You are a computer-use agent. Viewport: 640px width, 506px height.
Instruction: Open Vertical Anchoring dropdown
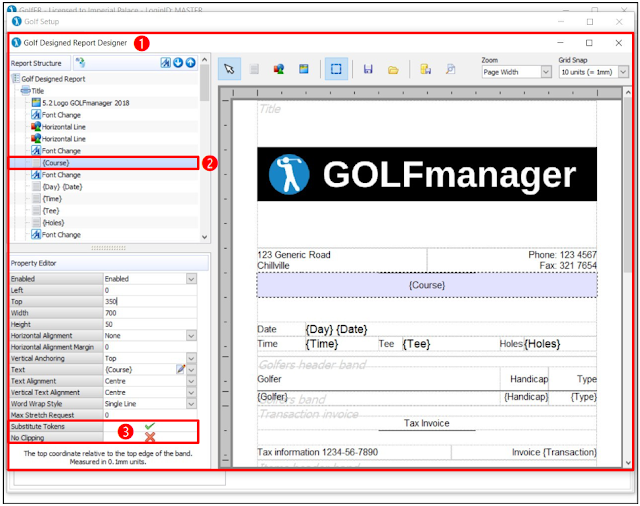click(x=191, y=358)
